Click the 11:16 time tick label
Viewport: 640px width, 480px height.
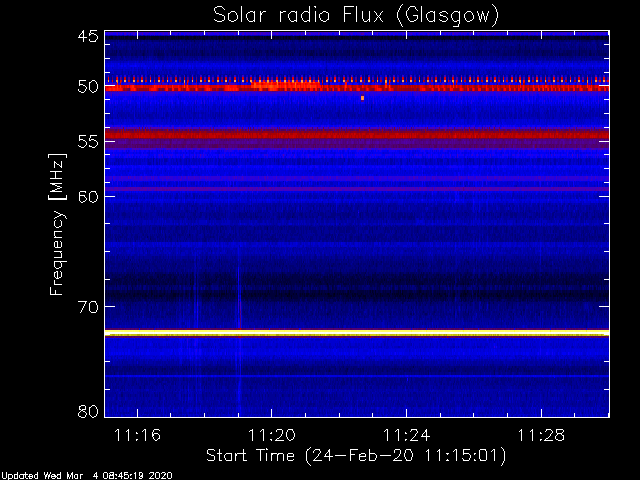point(137,435)
